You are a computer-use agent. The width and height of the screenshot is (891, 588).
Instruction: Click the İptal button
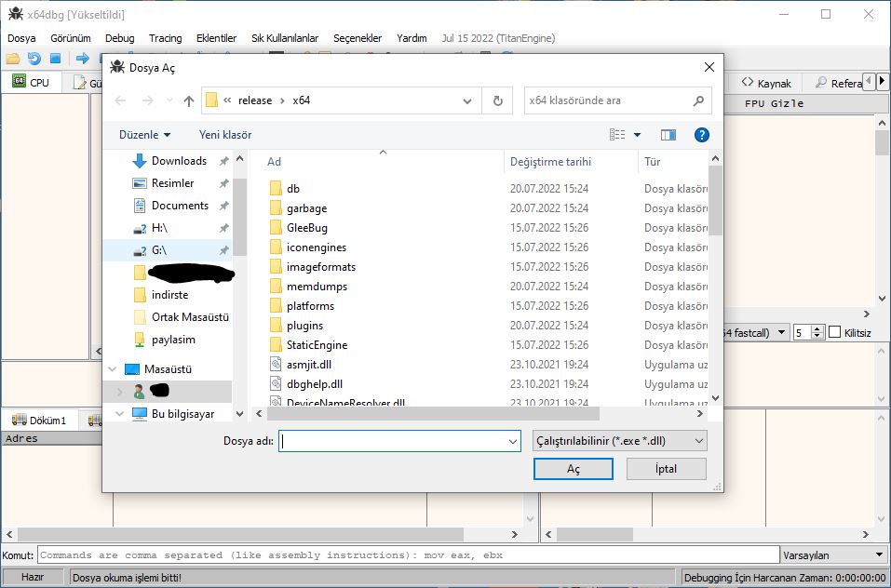[666, 469]
